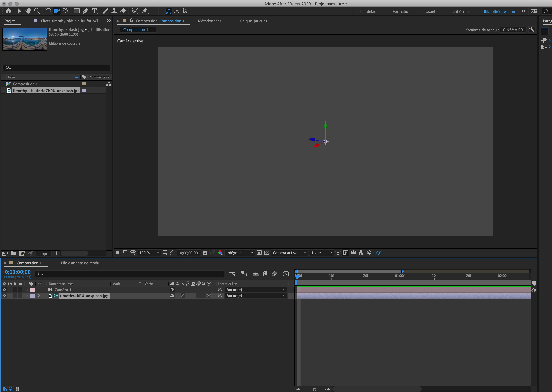
Task: Select the Formation workspace
Action: pos(401,11)
